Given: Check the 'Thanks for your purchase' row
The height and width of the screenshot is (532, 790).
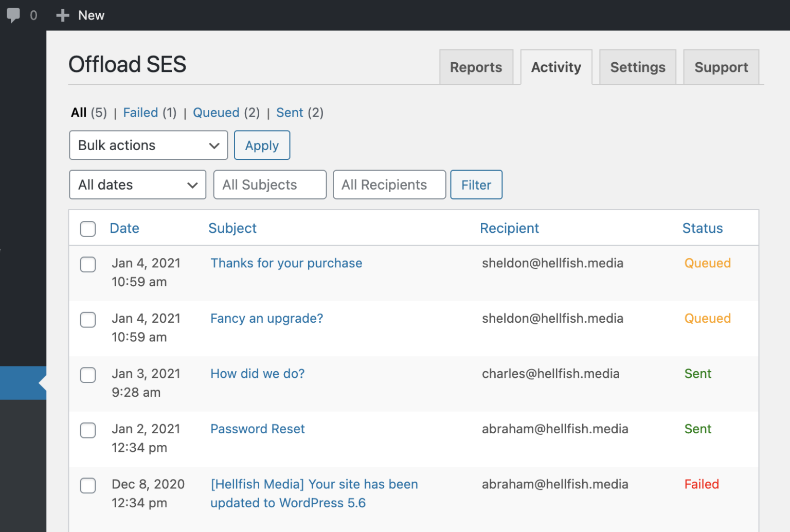Looking at the screenshot, I should click(87, 264).
